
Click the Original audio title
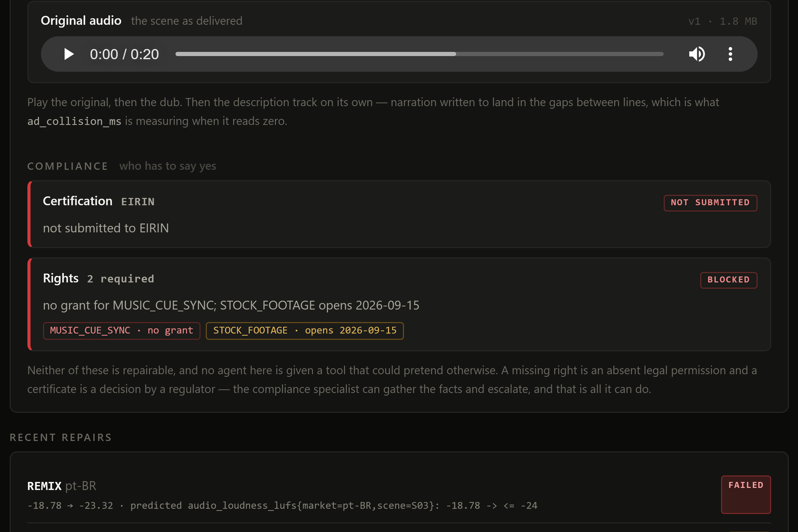[81, 21]
